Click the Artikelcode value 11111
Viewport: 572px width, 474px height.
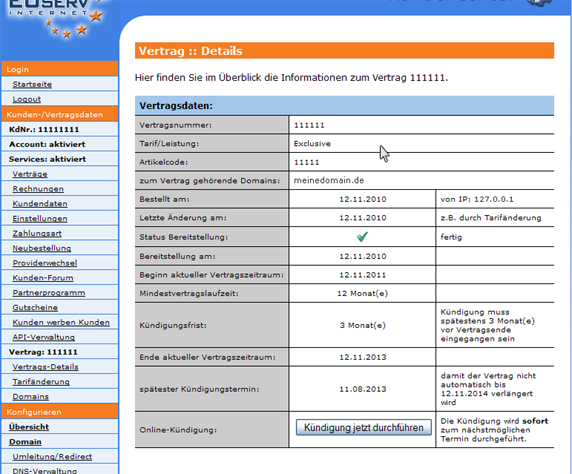tap(306, 162)
